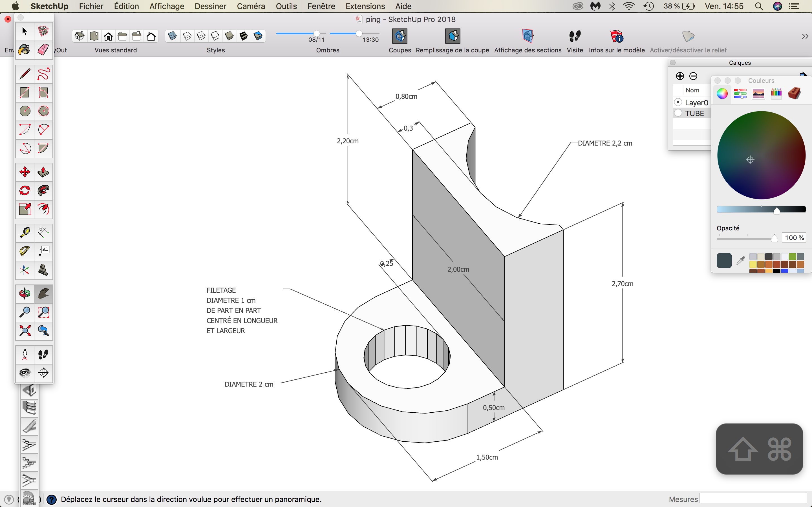The width and height of the screenshot is (812, 507).
Task: Add a new layer with plus button
Action: 680,76
